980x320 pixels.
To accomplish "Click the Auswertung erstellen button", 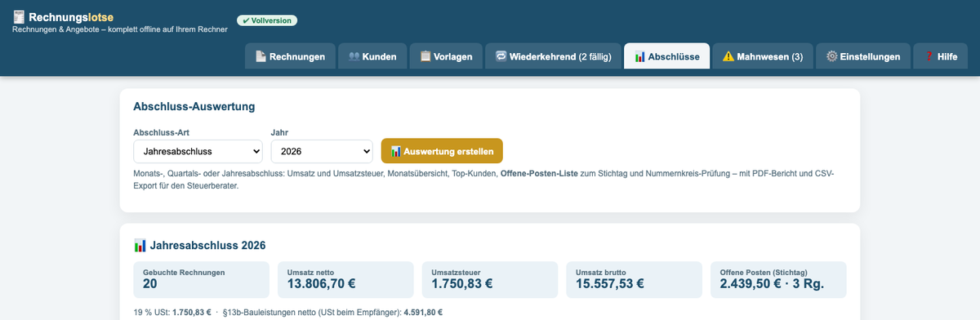I will 442,151.
